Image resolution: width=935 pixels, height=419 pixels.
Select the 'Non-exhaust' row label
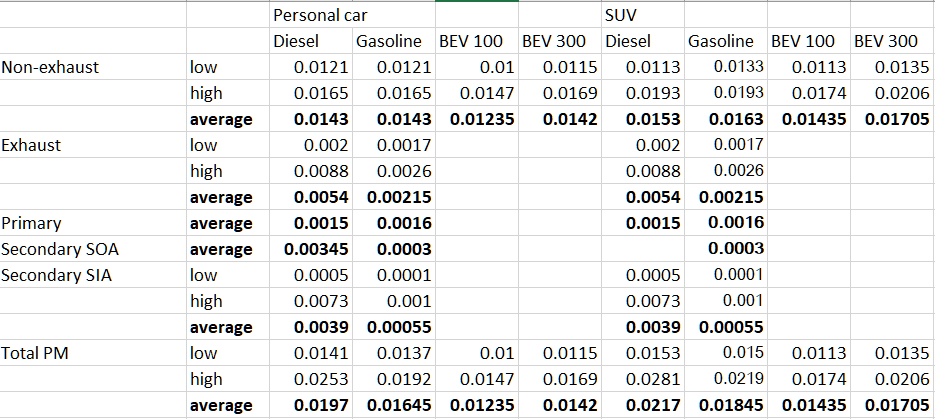tap(50, 67)
